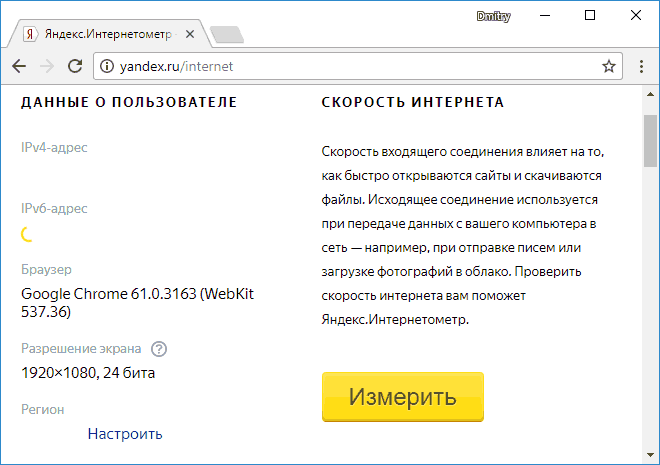This screenshot has height=465, width=660.
Task: Bookmark this page with the star icon
Action: point(609,66)
